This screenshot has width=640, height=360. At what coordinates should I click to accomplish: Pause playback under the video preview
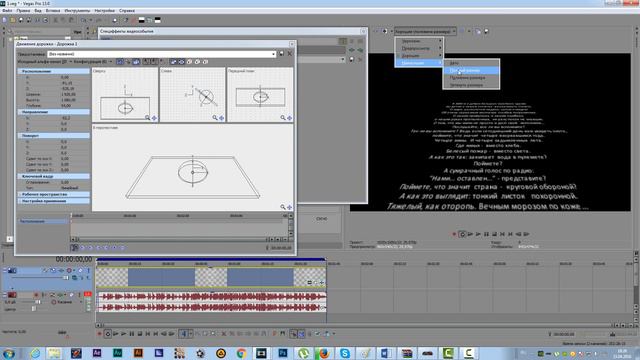[487, 234]
